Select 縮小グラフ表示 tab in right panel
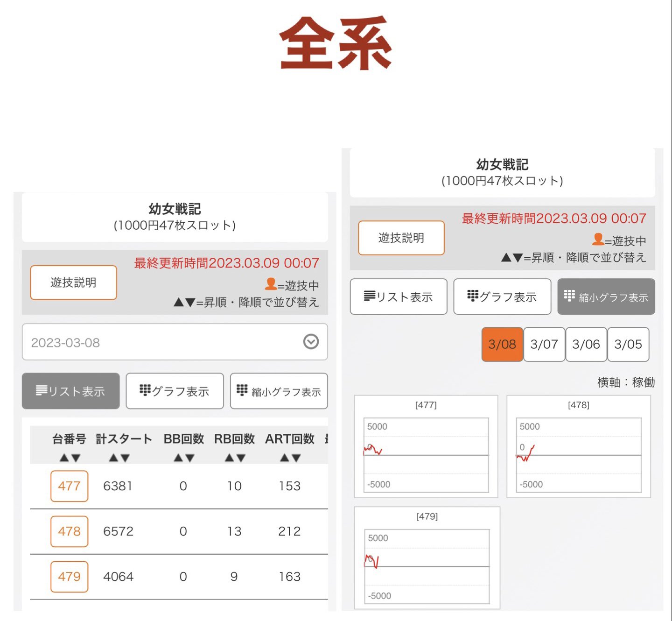The width and height of the screenshot is (672, 621). tap(606, 296)
